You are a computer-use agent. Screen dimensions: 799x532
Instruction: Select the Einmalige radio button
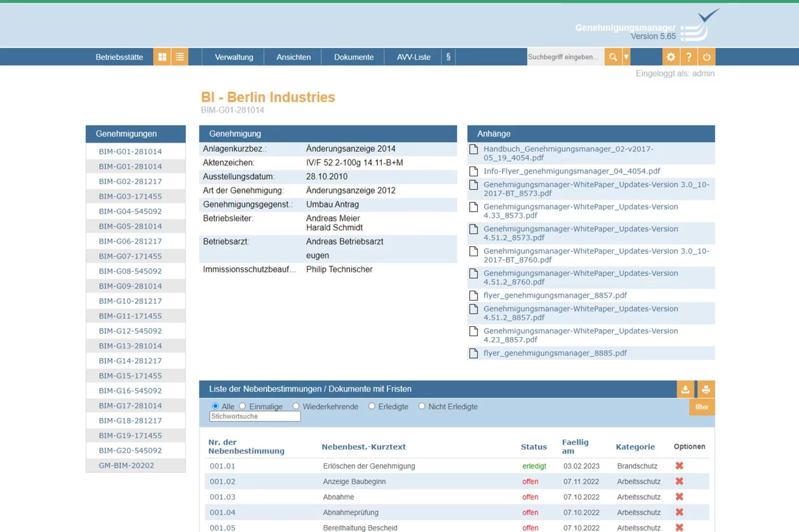[x=242, y=406]
